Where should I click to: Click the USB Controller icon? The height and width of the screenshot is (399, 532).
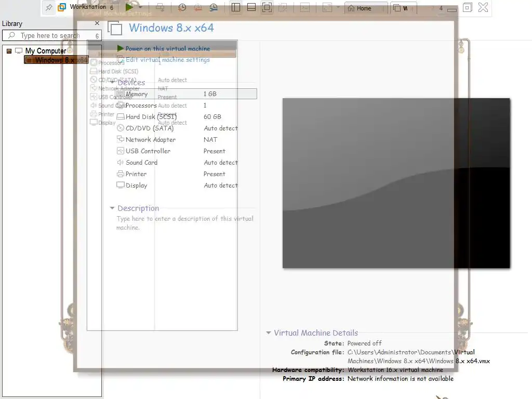click(121, 151)
